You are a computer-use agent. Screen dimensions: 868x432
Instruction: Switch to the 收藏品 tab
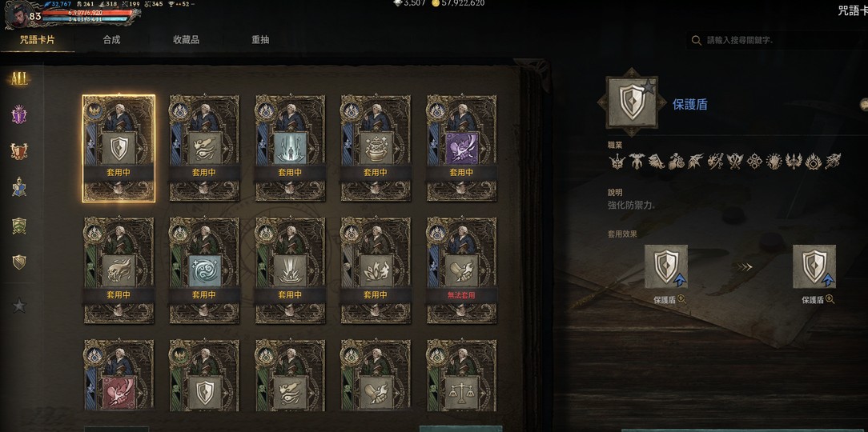click(186, 40)
